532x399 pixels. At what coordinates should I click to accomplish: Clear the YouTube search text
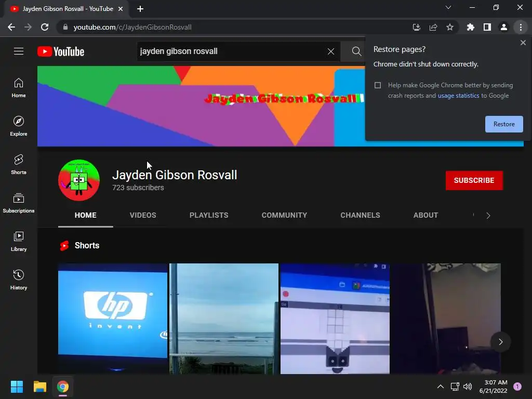coord(331,51)
